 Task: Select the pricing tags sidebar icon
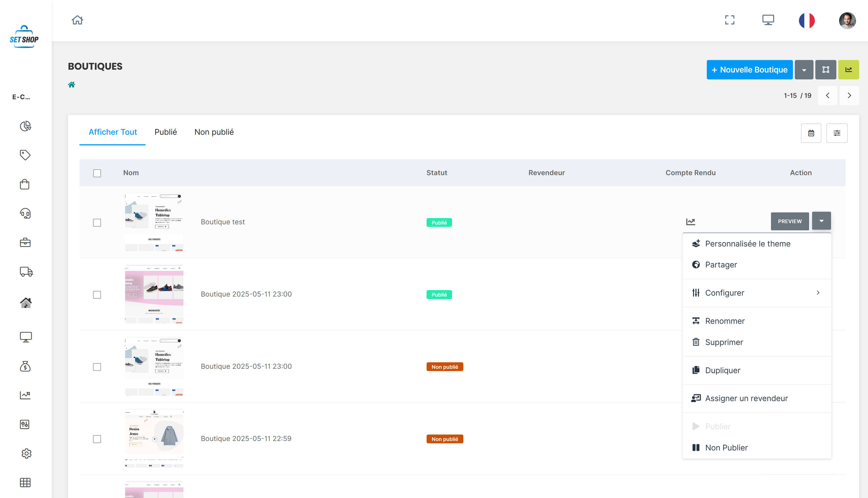(x=25, y=155)
